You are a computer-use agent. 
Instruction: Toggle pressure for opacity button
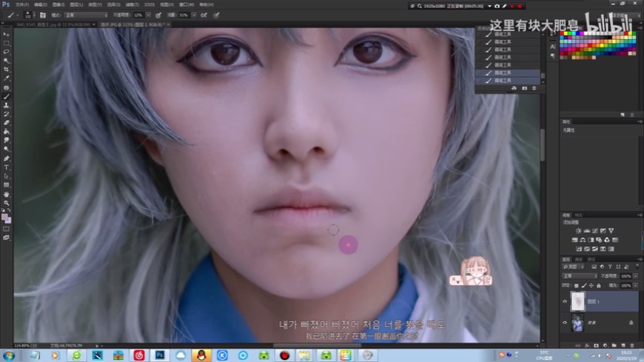(x=158, y=16)
